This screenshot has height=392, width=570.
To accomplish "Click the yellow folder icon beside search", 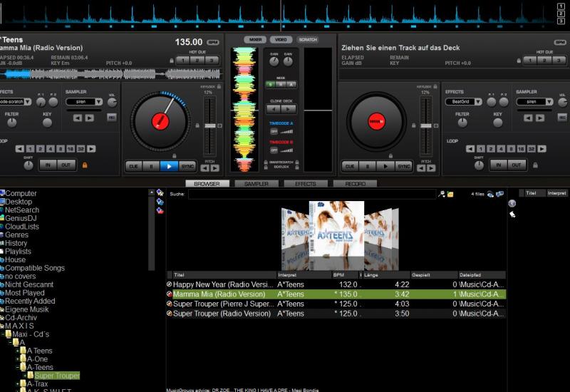I will [x=450, y=194].
